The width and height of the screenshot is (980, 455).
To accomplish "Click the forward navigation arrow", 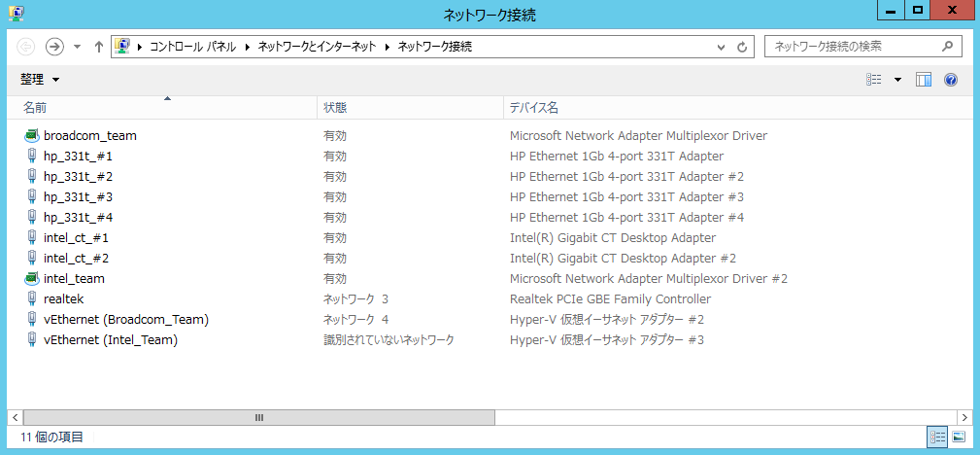I will click(55, 47).
